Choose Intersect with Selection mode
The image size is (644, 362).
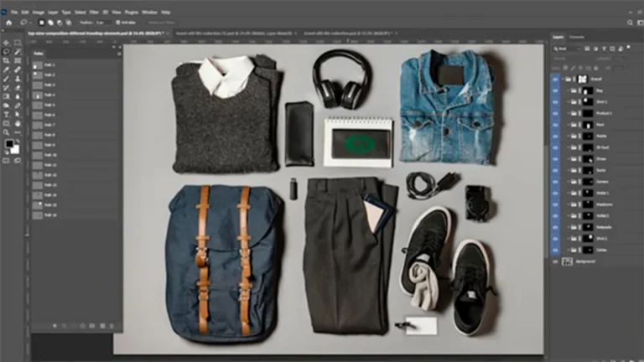[69, 23]
